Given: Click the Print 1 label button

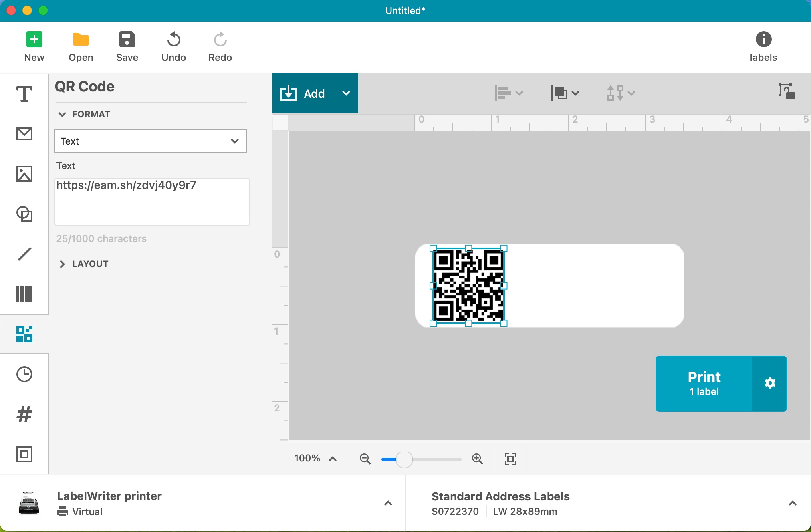Looking at the screenshot, I should (x=704, y=383).
